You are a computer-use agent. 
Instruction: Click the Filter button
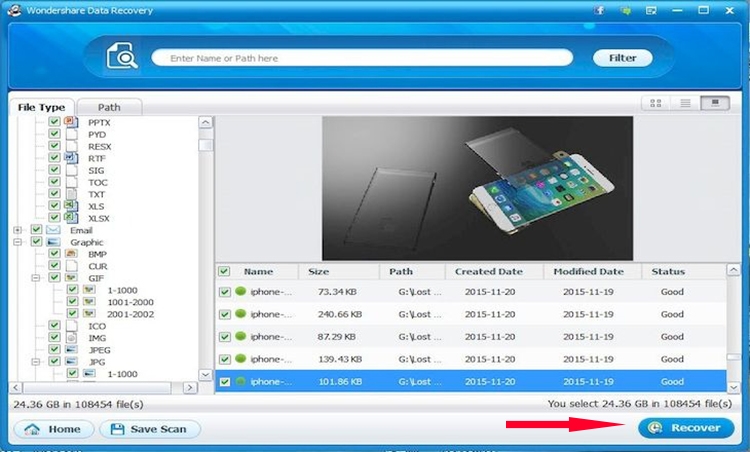pyautogui.click(x=622, y=58)
